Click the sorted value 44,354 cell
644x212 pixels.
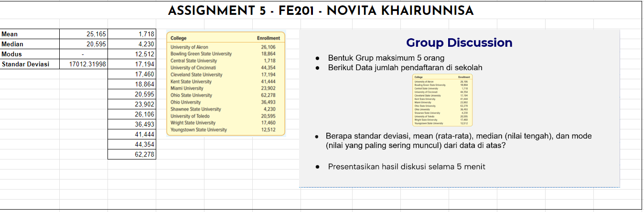tap(132, 144)
